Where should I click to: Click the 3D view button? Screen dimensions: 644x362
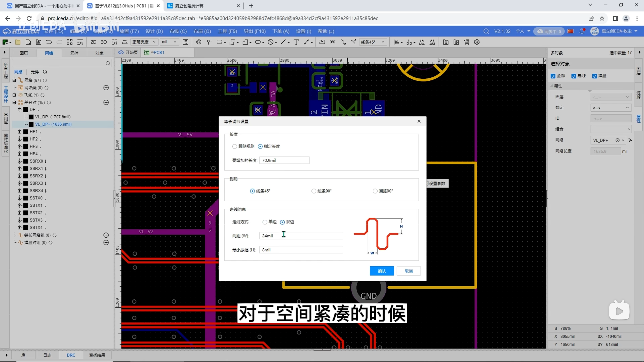click(104, 42)
